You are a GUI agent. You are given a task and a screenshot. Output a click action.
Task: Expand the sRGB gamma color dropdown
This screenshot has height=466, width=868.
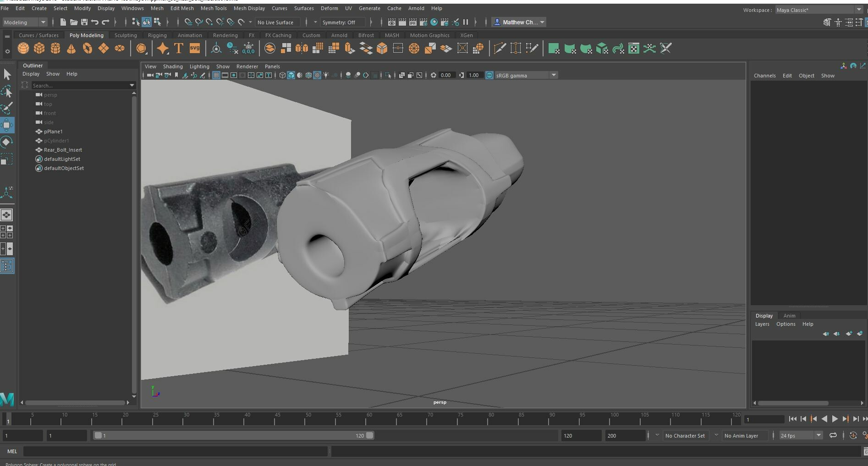click(554, 75)
